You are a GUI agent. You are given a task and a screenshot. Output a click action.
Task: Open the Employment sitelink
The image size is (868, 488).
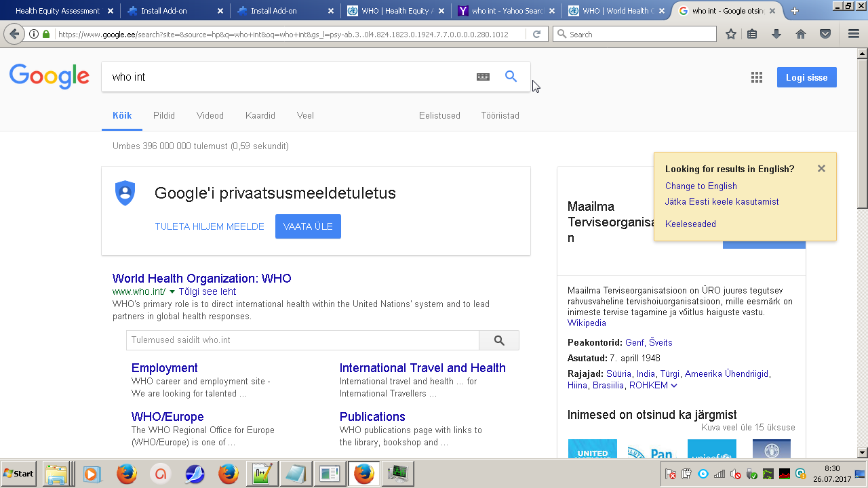click(165, 368)
